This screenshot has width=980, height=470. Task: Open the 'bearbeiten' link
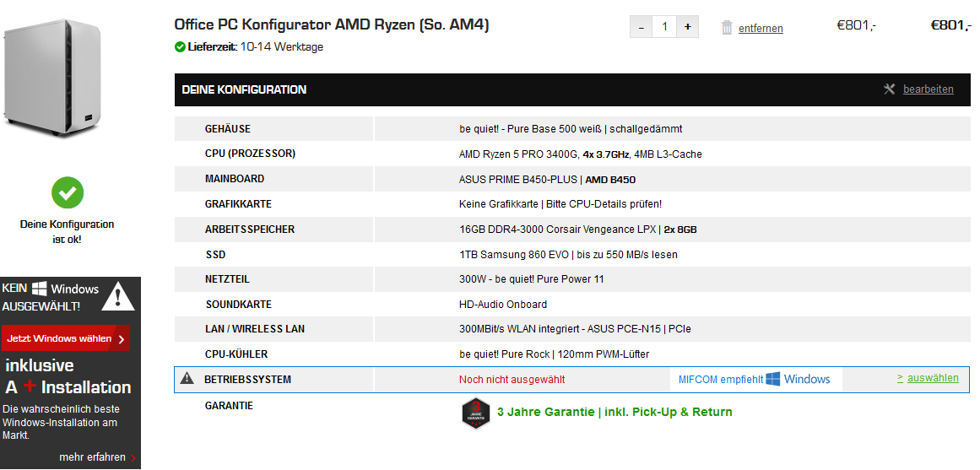tap(929, 89)
